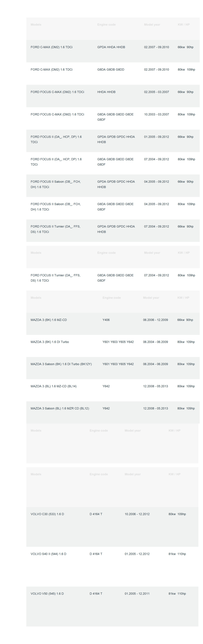Click the top KW / HP column header
This screenshot has width=203, height=644.
tap(184, 24)
